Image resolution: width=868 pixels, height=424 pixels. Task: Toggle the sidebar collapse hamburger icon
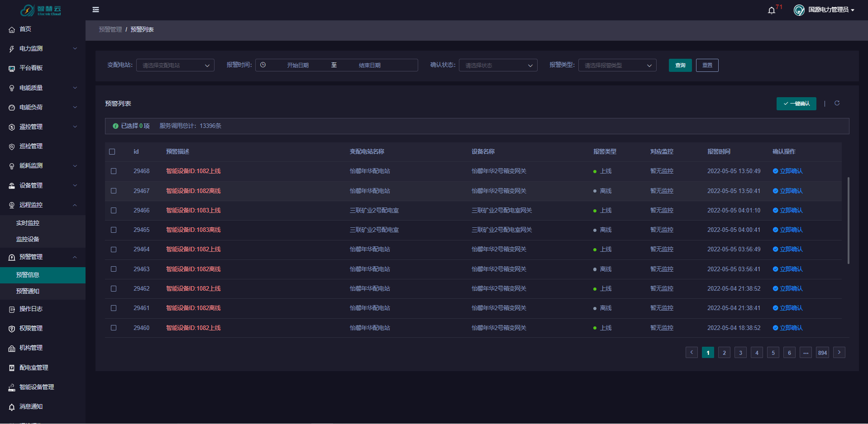[x=95, y=9]
